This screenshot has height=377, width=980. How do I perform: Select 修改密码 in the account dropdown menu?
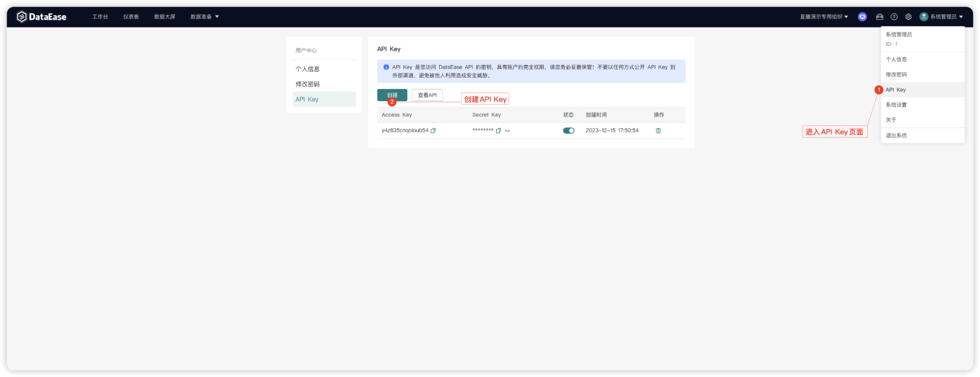[922, 75]
